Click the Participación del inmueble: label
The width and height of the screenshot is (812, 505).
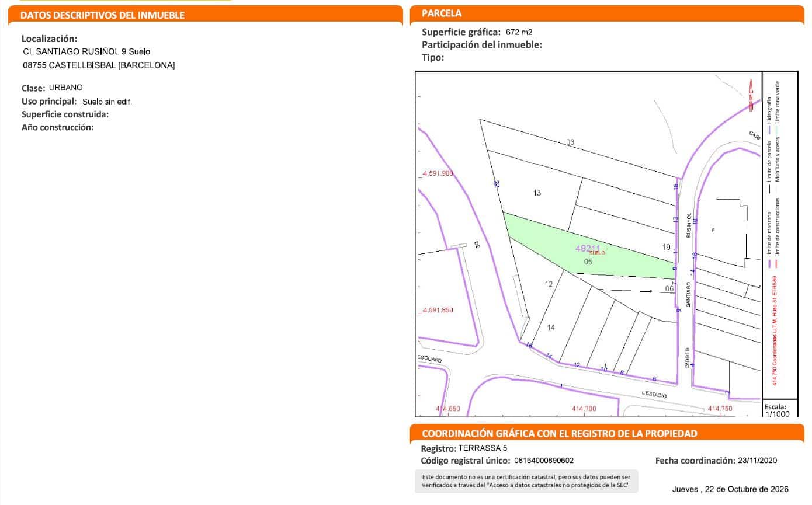pos(482,44)
